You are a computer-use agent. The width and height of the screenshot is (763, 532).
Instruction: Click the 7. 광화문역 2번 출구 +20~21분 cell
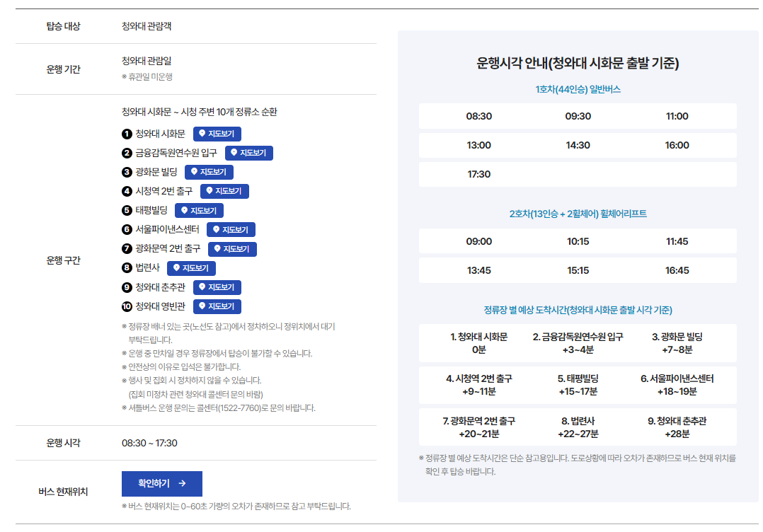478,427
